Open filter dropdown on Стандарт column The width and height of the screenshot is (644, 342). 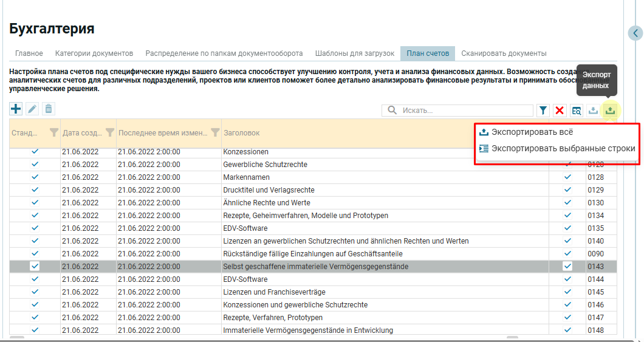[x=53, y=132]
